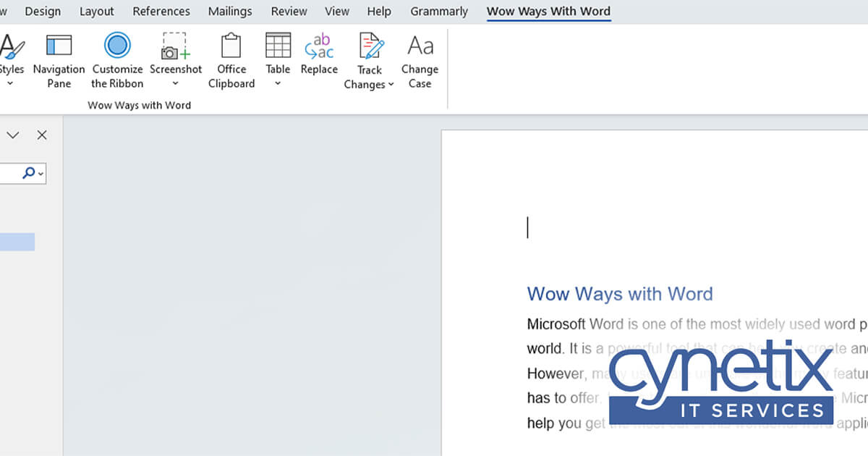This screenshot has height=456, width=868.
Task: Place cursor in the document body
Action: coord(528,227)
